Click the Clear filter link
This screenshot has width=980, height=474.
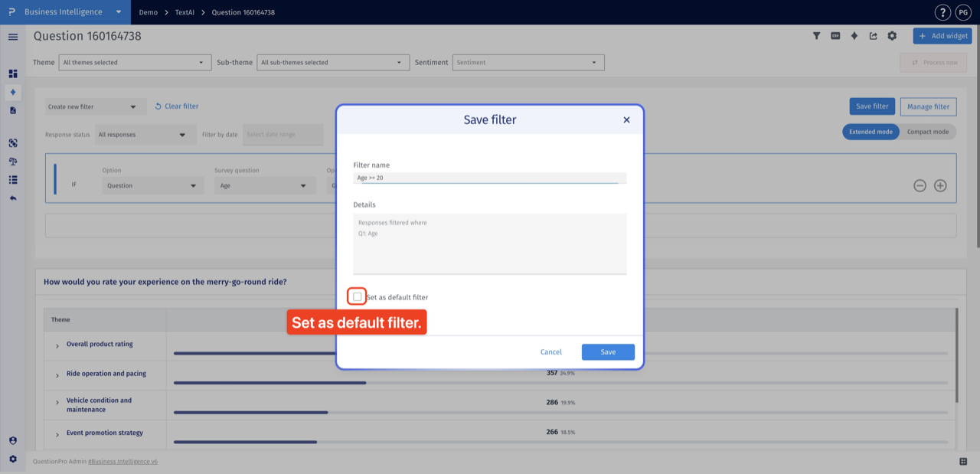tap(176, 106)
